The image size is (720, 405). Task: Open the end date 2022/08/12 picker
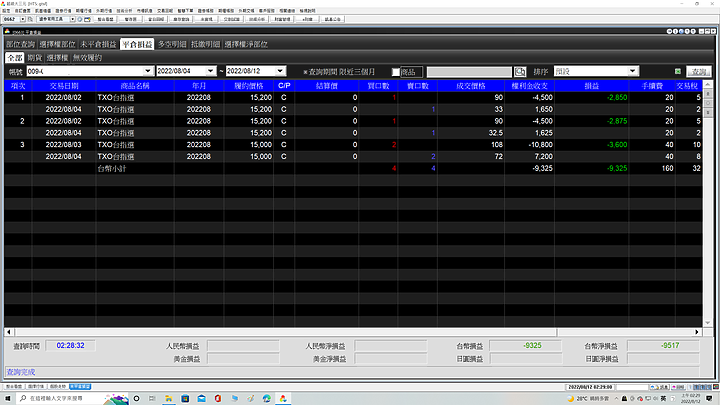pos(280,71)
